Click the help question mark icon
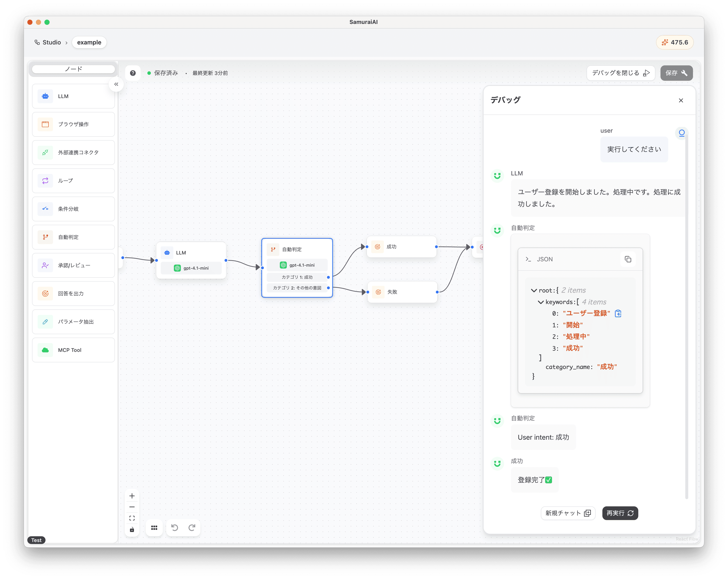The width and height of the screenshot is (728, 579). pyautogui.click(x=133, y=73)
